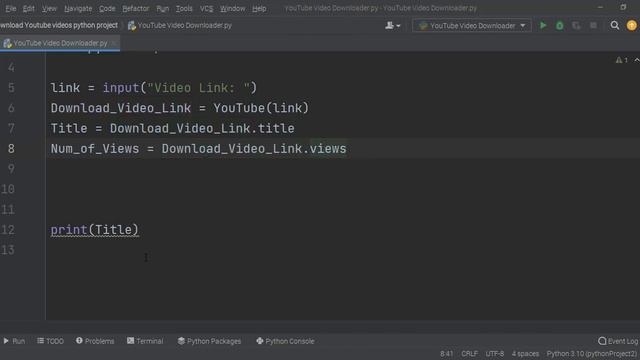640x360 pixels.
Task: Click the green Run button in toolbar
Action: [543, 26]
